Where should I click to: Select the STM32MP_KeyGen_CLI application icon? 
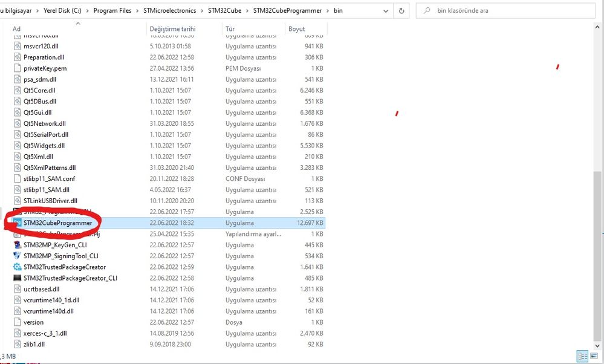(17, 245)
